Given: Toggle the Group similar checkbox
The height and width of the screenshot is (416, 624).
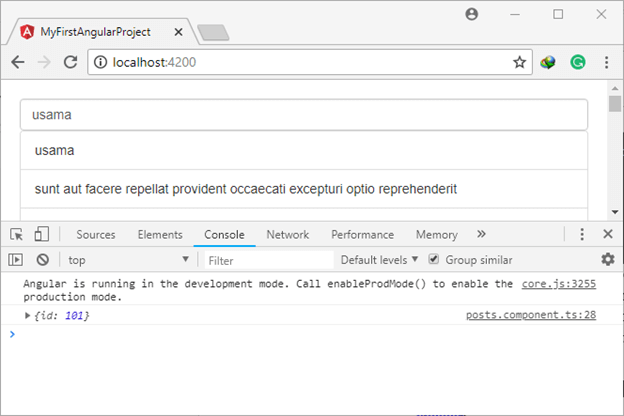Looking at the screenshot, I should coord(433,260).
